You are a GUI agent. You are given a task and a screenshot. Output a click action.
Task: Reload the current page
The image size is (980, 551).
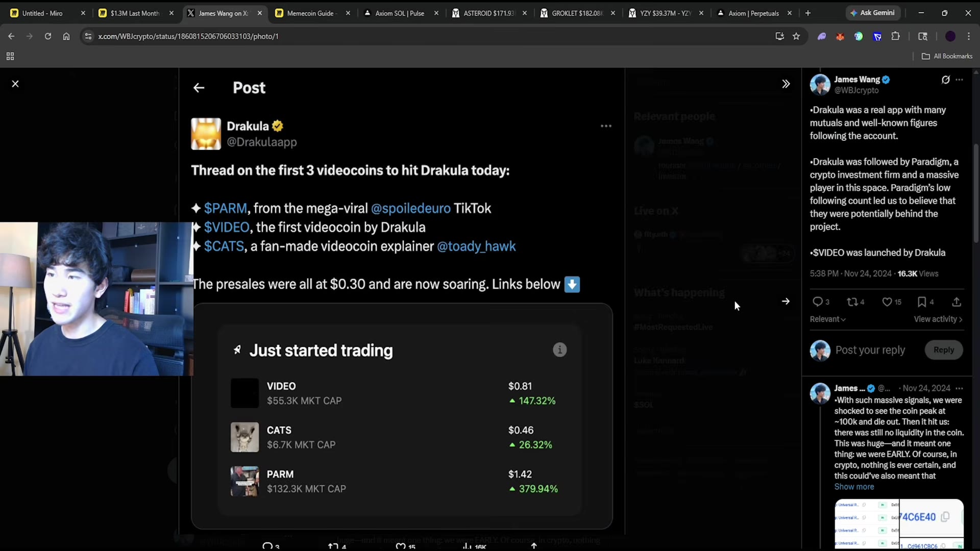[x=47, y=36]
